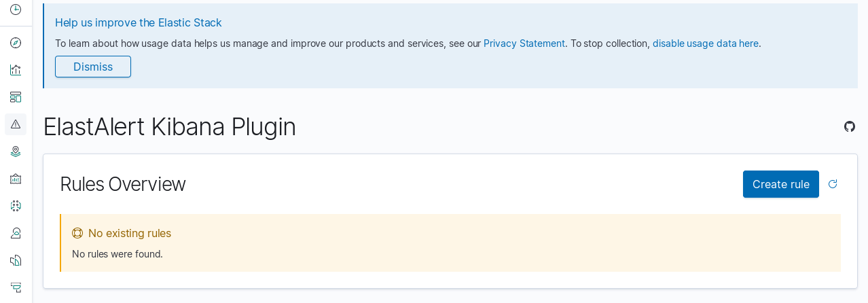The width and height of the screenshot is (868, 303).
Task: Click the second-to-last sidebar icon
Action: 16,260
